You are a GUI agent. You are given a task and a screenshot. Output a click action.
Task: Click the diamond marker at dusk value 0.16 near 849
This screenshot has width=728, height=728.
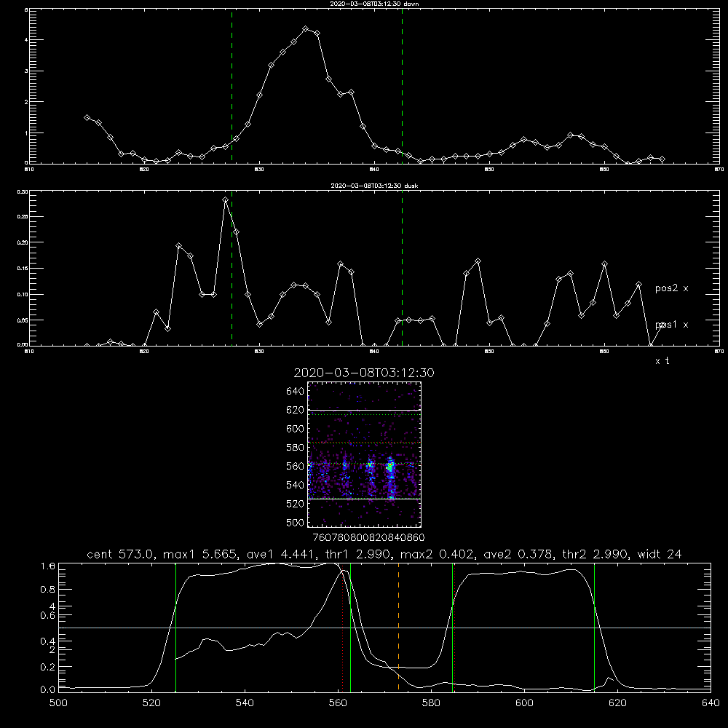pos(478,261)
